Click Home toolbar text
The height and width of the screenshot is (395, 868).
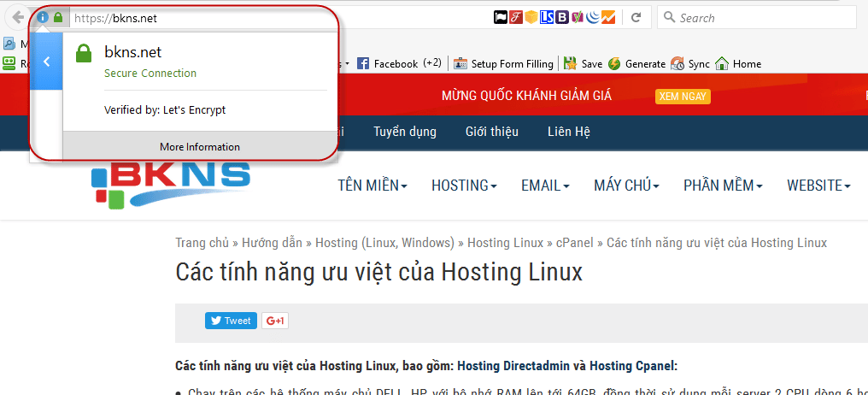click(747, 64)
